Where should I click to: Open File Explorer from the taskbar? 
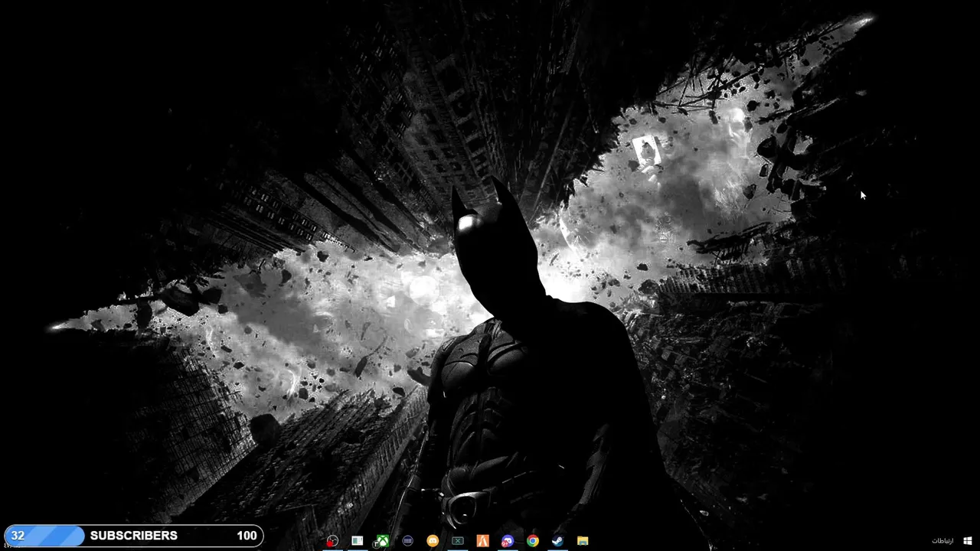click(x=583, y=541)
